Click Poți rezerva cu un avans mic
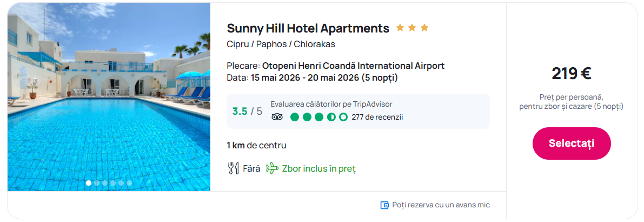Screen dimensions: 644x222 [441, 205]
